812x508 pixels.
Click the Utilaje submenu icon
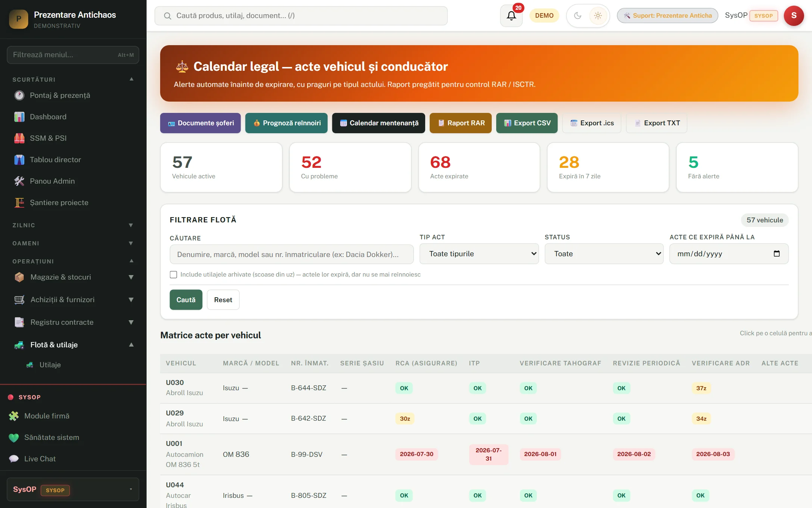coord(30,365)
